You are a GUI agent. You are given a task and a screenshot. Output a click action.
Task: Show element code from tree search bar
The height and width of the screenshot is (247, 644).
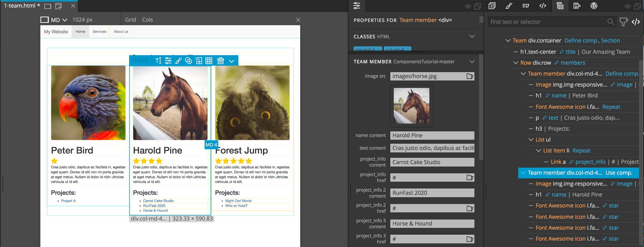coord(636,22)
